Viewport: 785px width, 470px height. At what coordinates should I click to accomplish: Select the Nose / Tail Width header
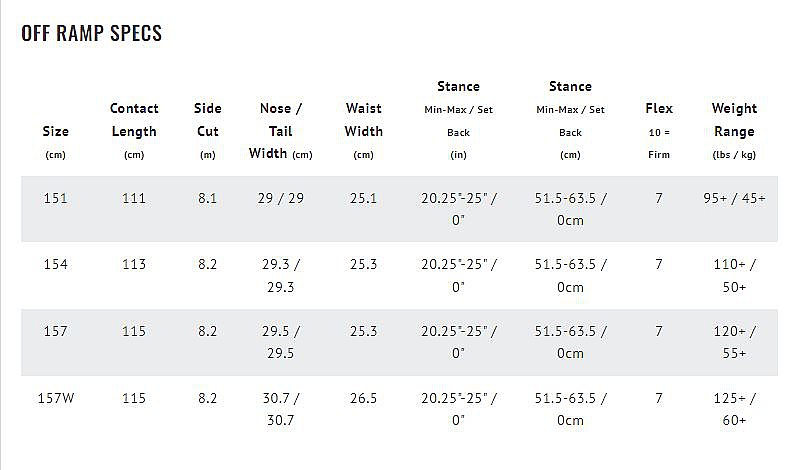280,131
